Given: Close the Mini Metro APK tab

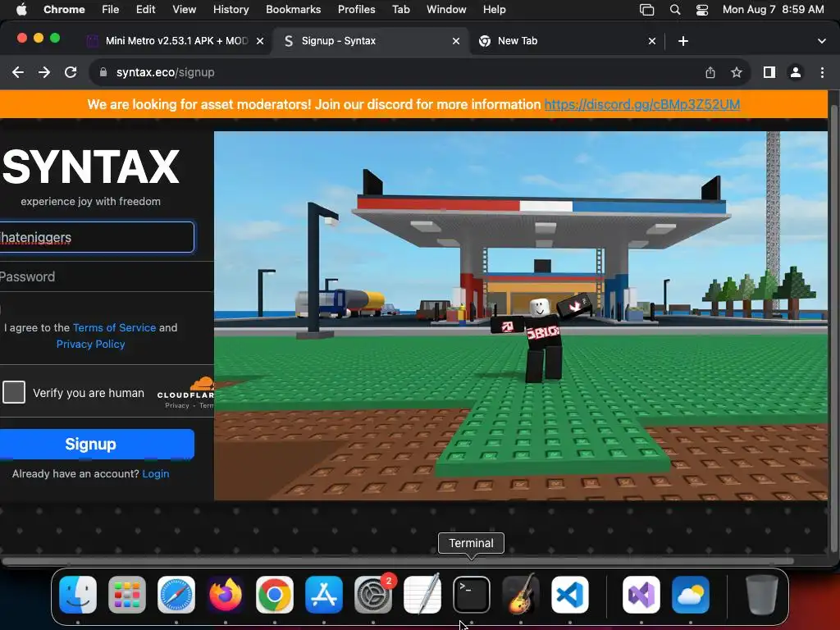Looking at the screenshot, I should [260, 41].
